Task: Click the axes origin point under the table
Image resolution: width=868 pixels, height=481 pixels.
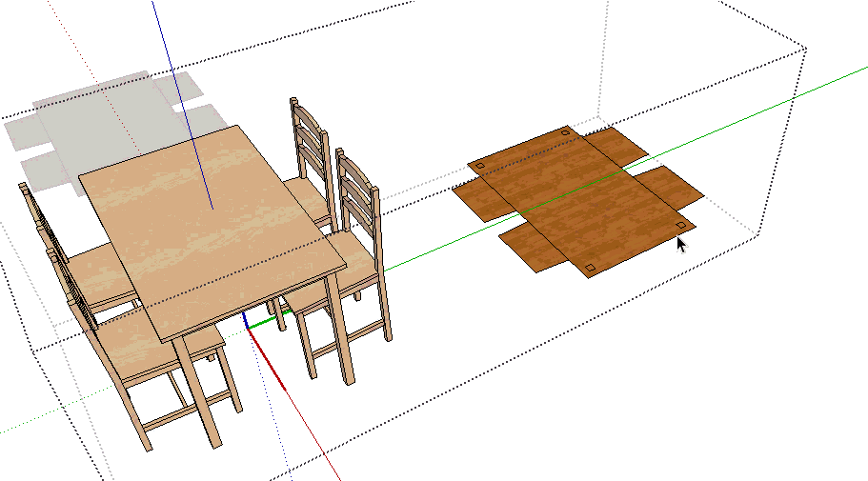Action: (x=248, y=326)
